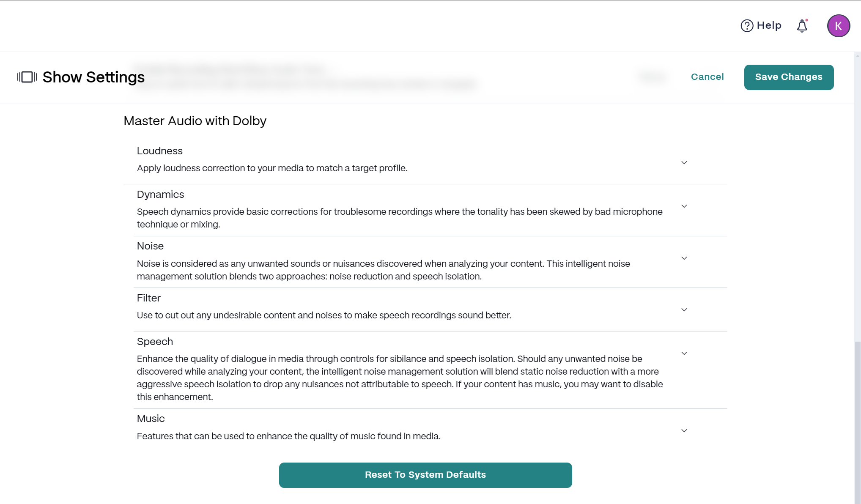The width and height of the screenshot is (861, 504).
Task: Click the Noise heading text
Action: click(x=150, y=246)
